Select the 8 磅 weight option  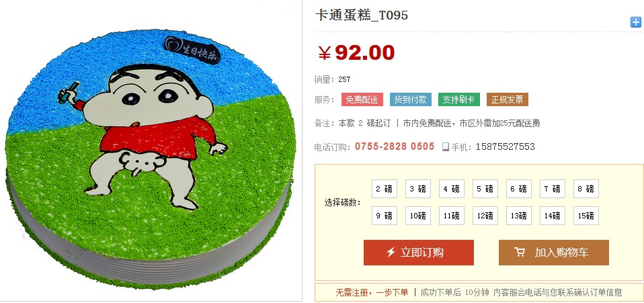coord(586,189)
